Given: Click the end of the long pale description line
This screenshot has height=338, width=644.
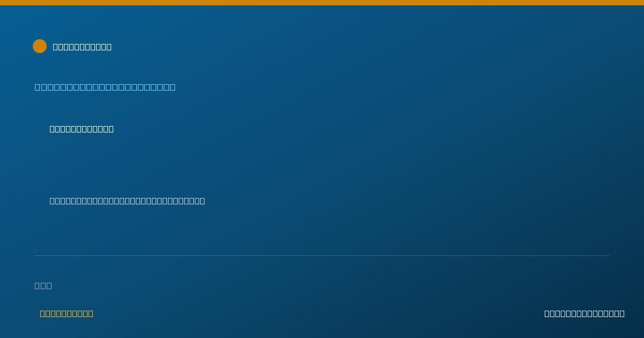Looking at the screenshot, I should coord(202,201).
